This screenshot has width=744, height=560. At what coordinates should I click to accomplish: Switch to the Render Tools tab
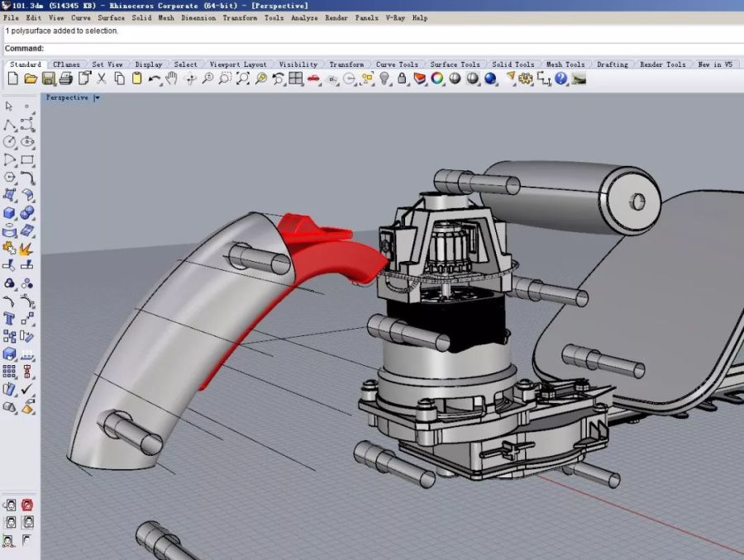pos(663,64)
